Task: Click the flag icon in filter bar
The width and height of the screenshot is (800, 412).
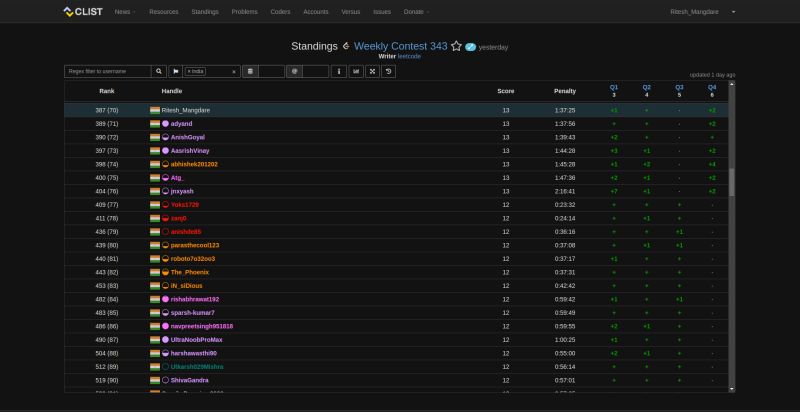Action: [x=175, y=72]
